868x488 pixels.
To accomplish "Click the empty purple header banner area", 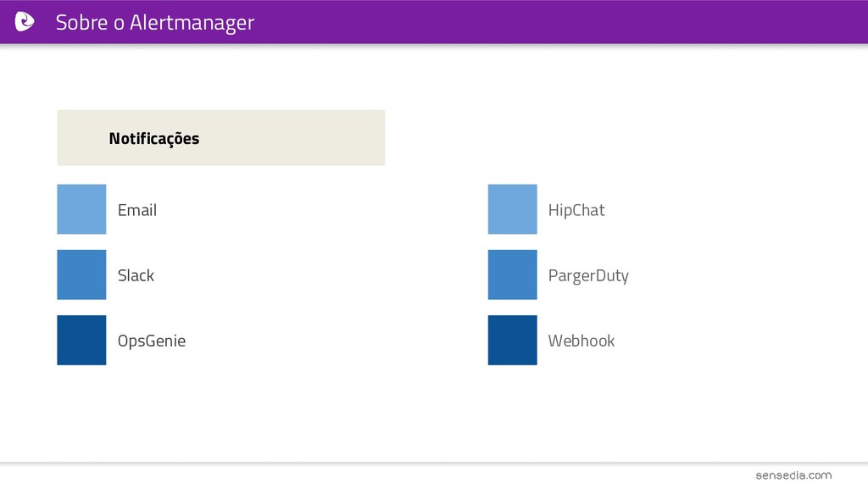I will 554,21.
